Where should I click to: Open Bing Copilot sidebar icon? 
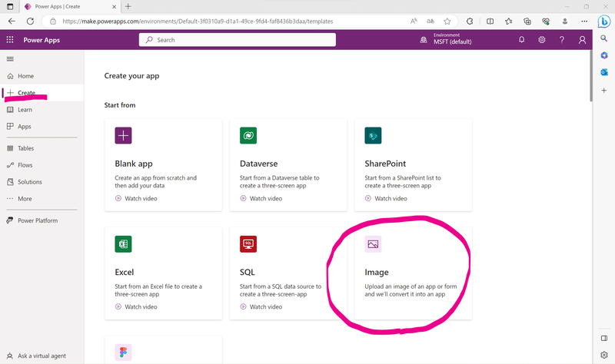click(604, 22)
